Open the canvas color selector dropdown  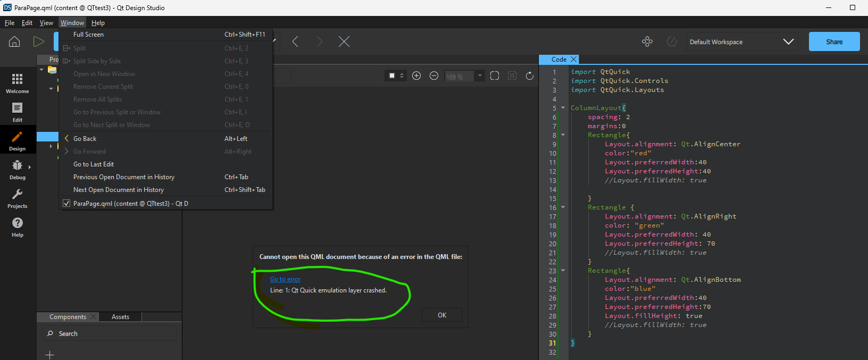tap(396, 76)
